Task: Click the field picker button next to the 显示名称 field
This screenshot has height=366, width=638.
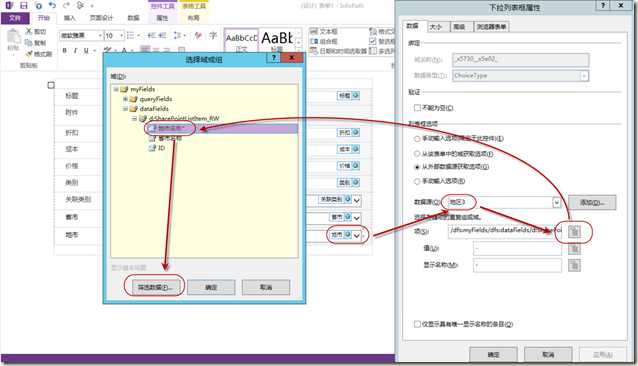Action: pyautogui.click(x=574, y=266)
